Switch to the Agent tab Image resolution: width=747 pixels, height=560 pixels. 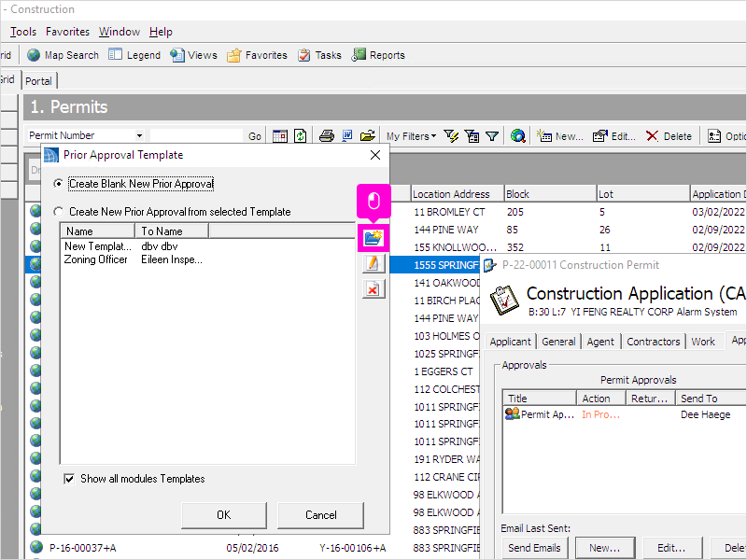(600, 342)
